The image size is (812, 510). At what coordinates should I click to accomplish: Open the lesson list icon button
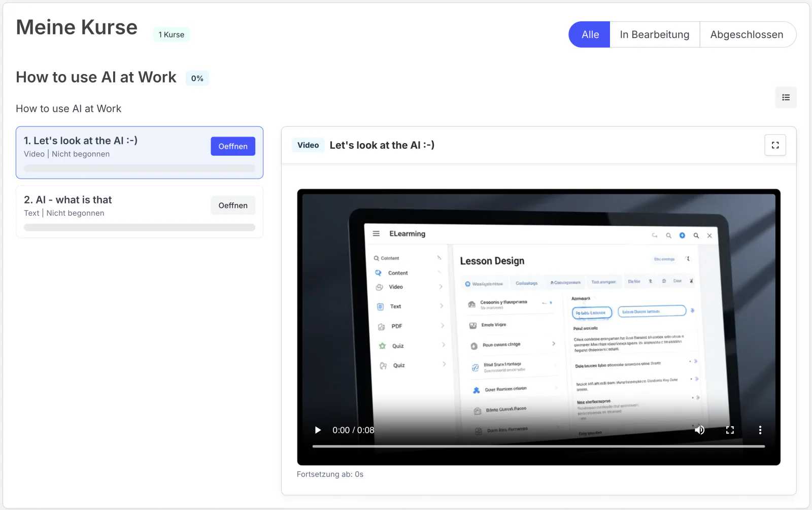click(x=786, y=97)
